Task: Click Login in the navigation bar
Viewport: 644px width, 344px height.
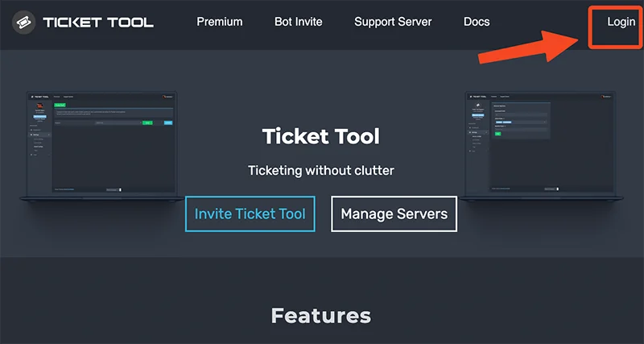Action: 621,22
